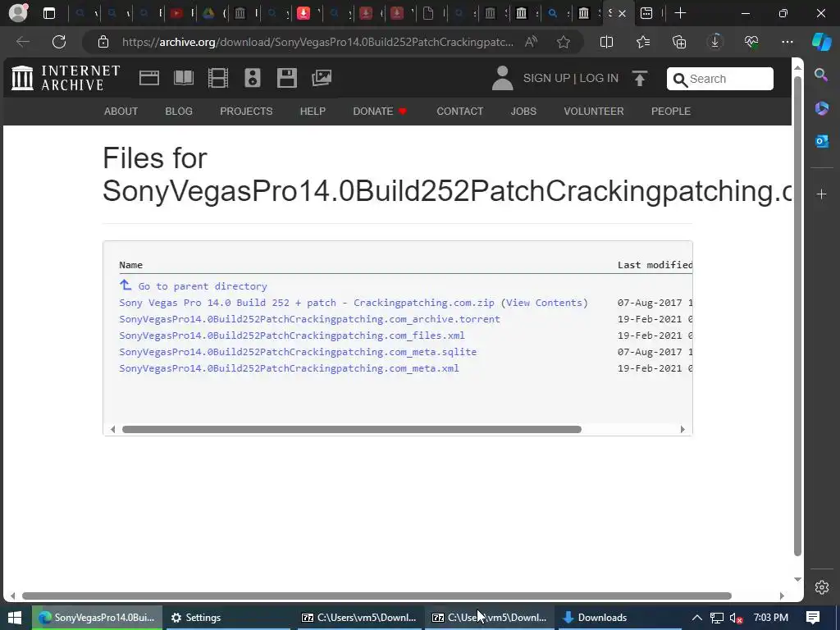Close the current active tab
840x630 pixels.
(x=622, y=13)
